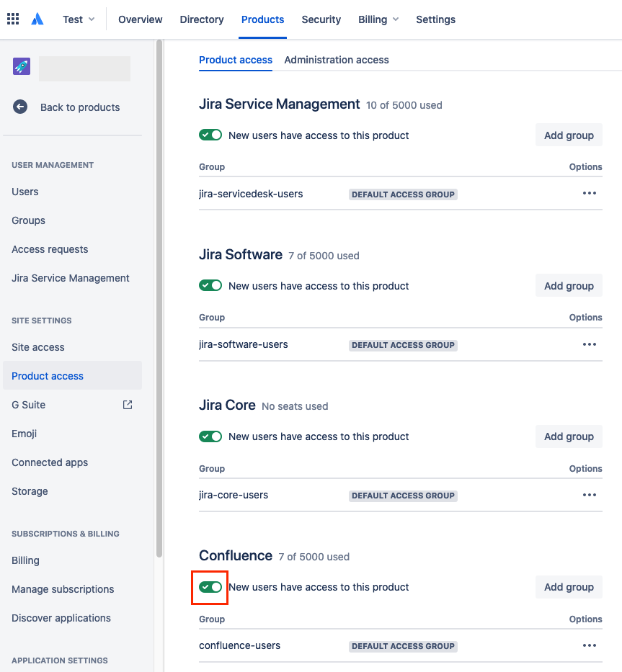The height and width of the screenshot is (672, 622).
Task: Open Site access in sidebar
Action: 37,347
